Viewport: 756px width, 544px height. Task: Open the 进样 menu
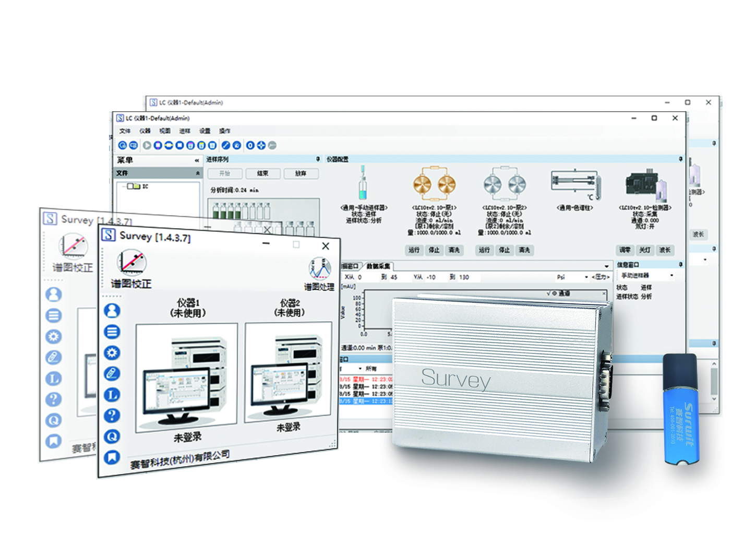pos(185,131)
